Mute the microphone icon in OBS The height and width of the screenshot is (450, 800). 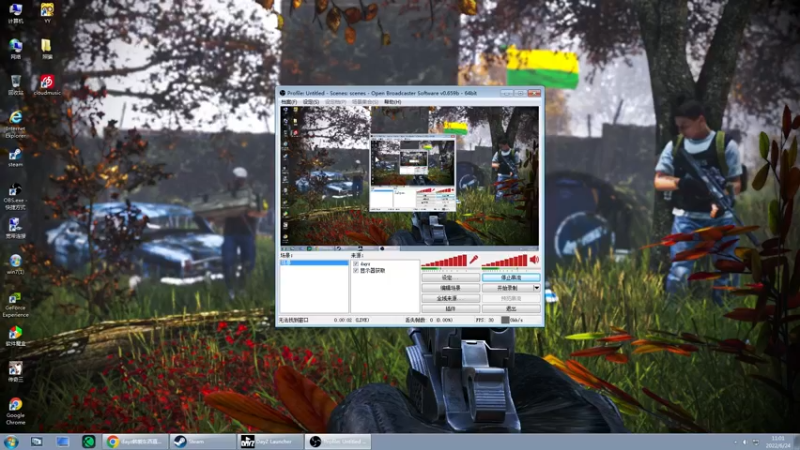(474, 260)
